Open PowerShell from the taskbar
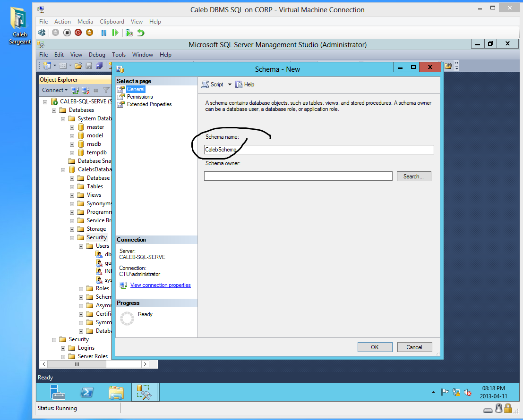 tap(87, 392)
